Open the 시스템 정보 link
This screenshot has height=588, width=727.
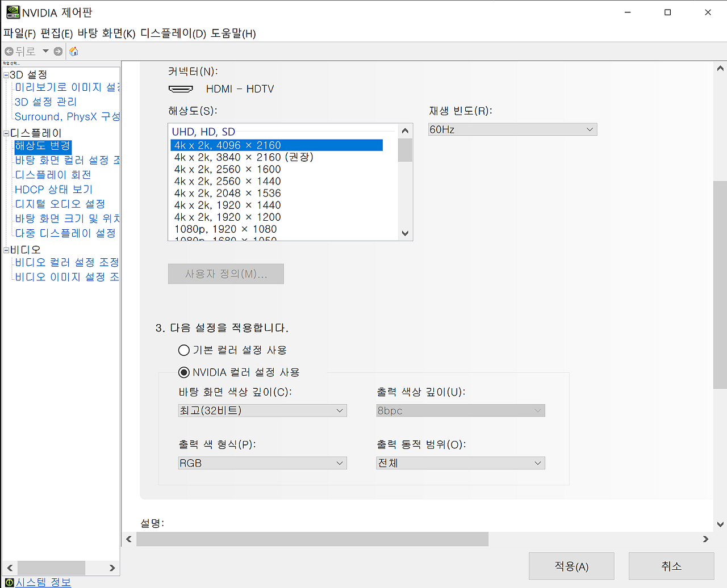(x=43, y=582)
